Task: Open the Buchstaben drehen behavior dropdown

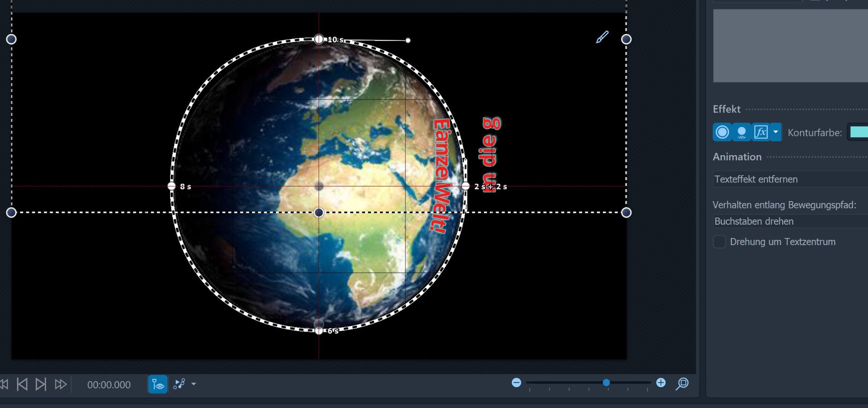Action: pos(790,222)
